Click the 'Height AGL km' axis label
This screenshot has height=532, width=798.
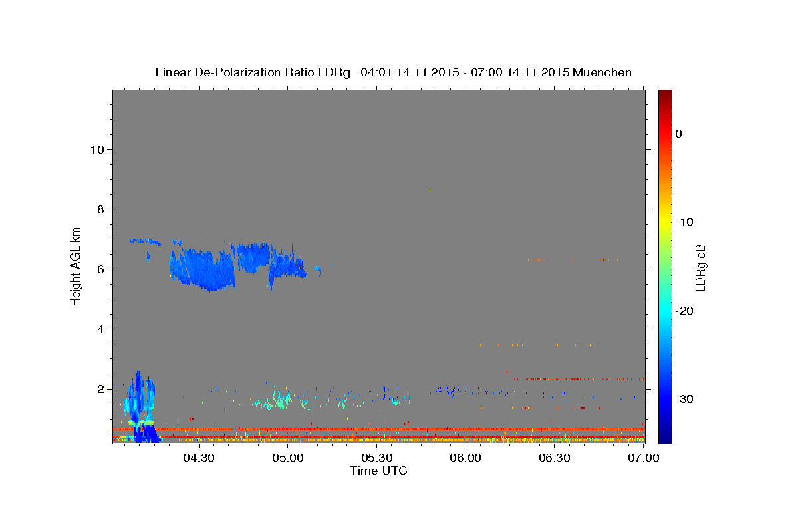tap(76, 265)
